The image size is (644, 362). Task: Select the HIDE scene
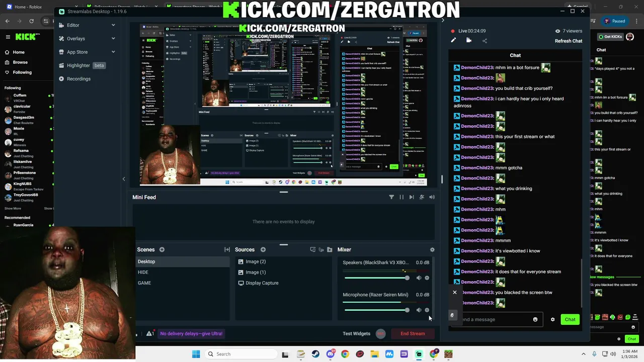click(x=183, y=272)
